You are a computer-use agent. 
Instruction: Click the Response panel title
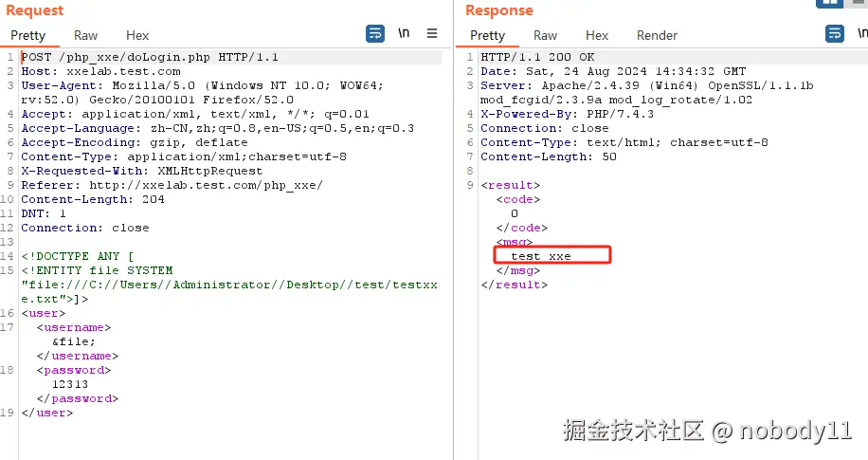click(x=498, y=10)
